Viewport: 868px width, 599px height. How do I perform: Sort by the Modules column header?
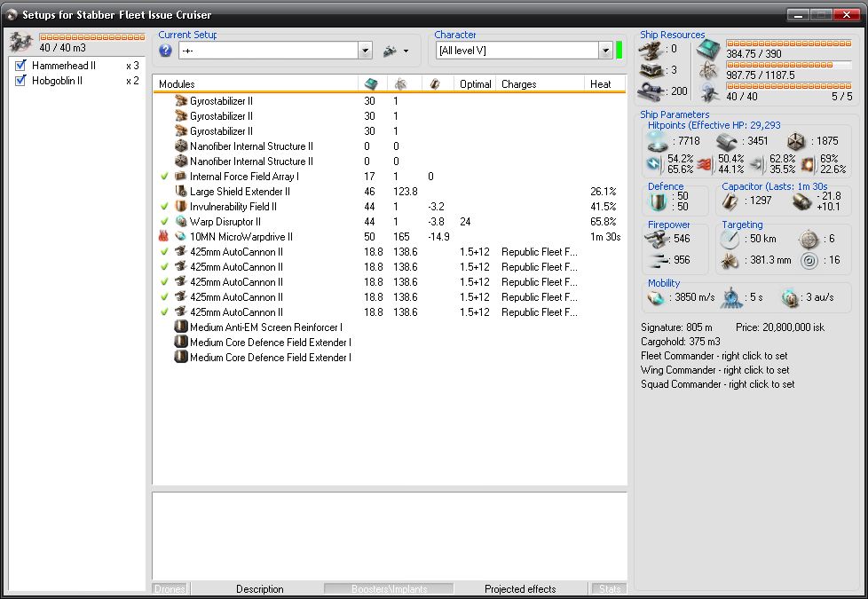pos(256,84)
